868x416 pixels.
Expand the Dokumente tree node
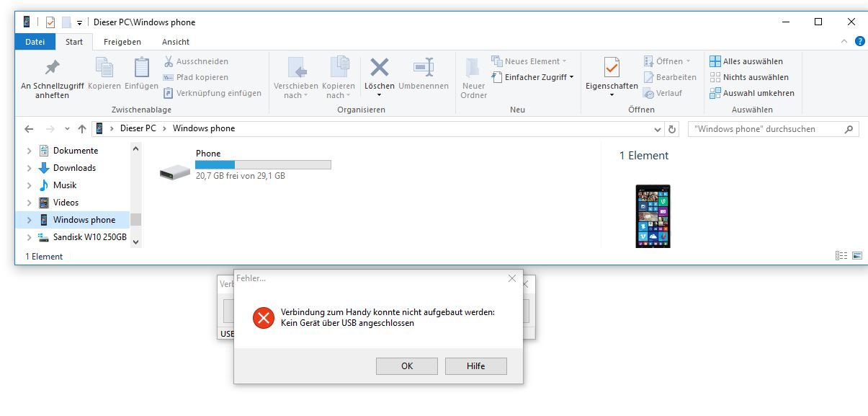coord(29,151)
